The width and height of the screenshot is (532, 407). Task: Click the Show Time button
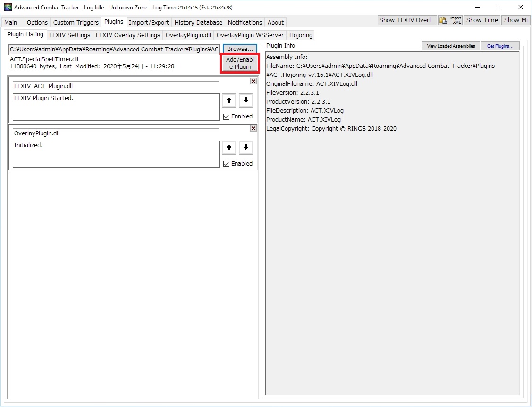pyautogui.click(x=482, y=20)
